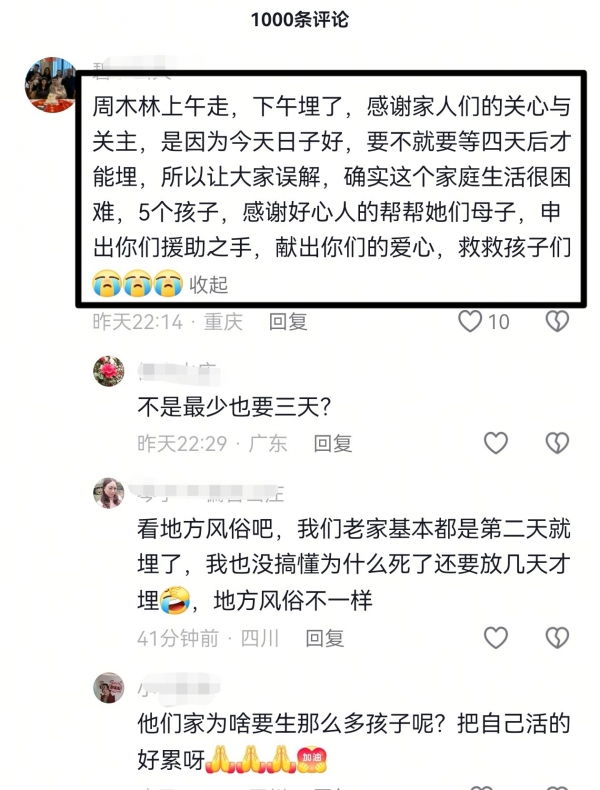
Task: Like the Guangdong reply about three days
Action: pos(496,443)
